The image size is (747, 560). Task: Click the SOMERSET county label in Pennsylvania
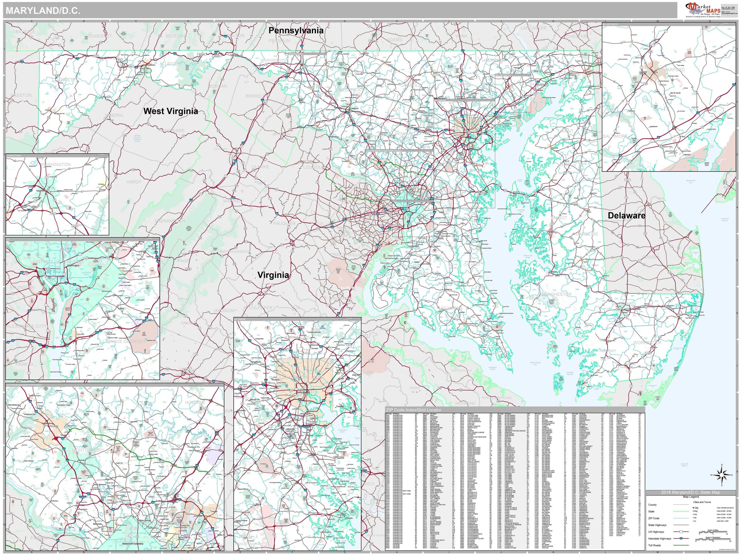coord(100,36)
